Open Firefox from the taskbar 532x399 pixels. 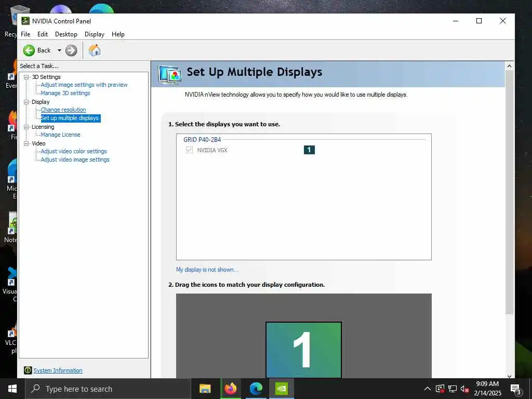coord(231,389)
